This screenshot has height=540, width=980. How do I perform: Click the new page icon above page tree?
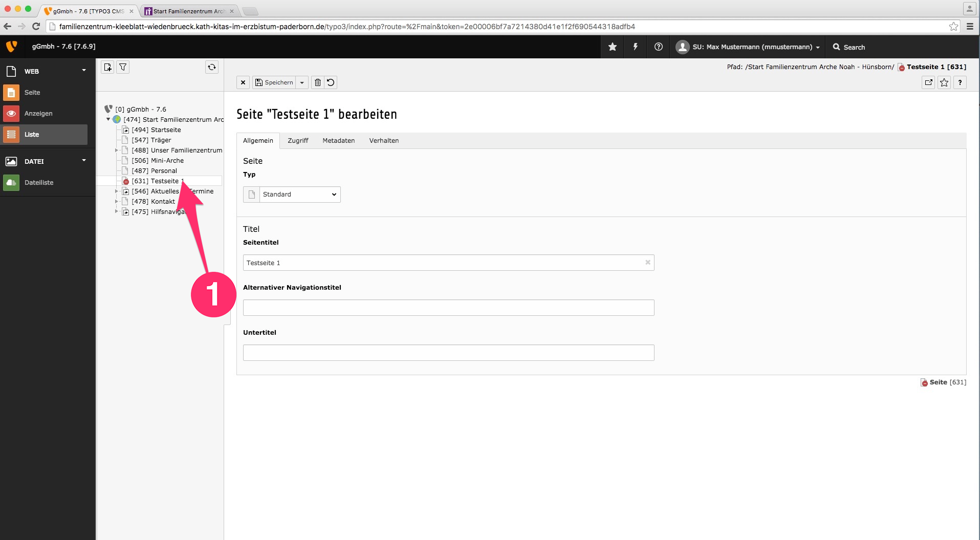click(107, 67)
